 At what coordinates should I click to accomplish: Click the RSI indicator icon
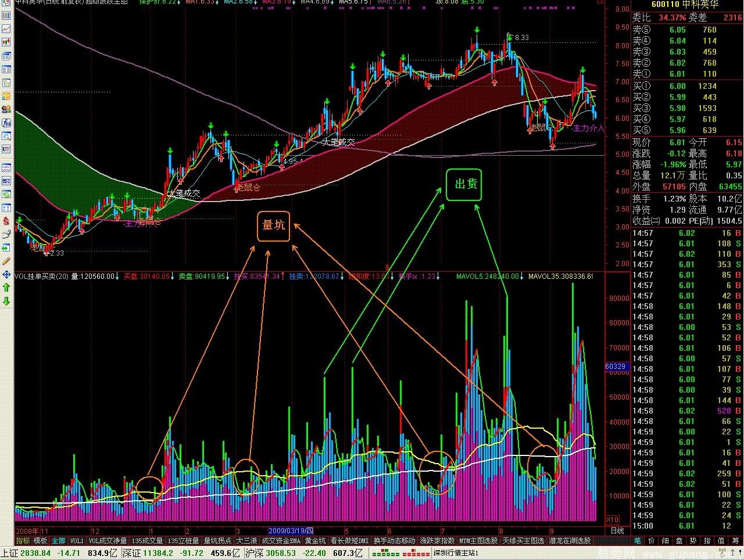tap(6, 181)
